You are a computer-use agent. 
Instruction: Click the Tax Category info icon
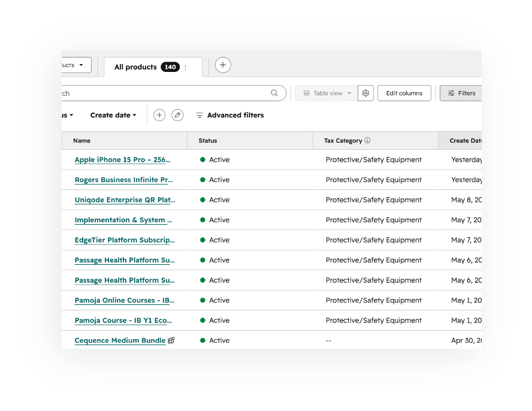pos(367,140)
